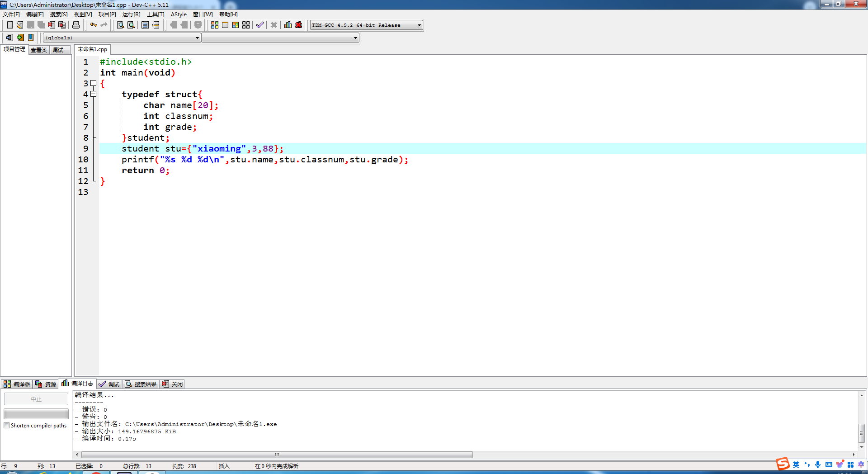The height and width of the screenshot is (474, 868).
Task: Click the compile progress bar
Action: point(36,414)
